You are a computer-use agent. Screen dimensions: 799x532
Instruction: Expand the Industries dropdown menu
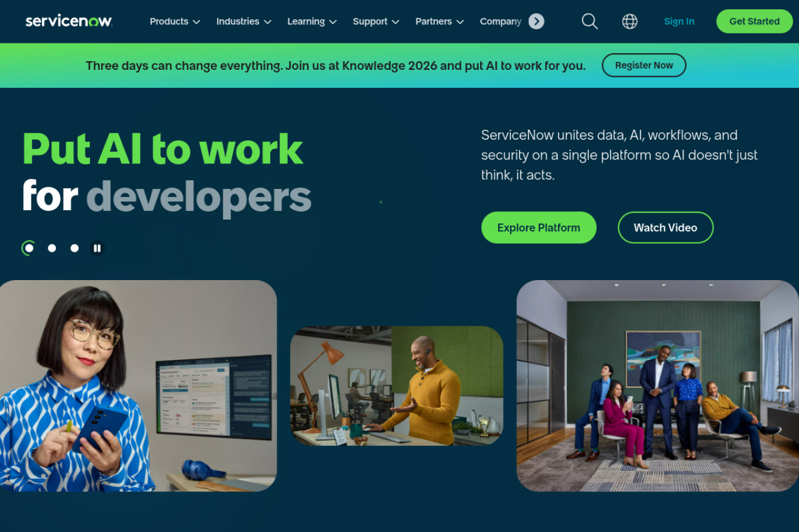click(243, 21)
